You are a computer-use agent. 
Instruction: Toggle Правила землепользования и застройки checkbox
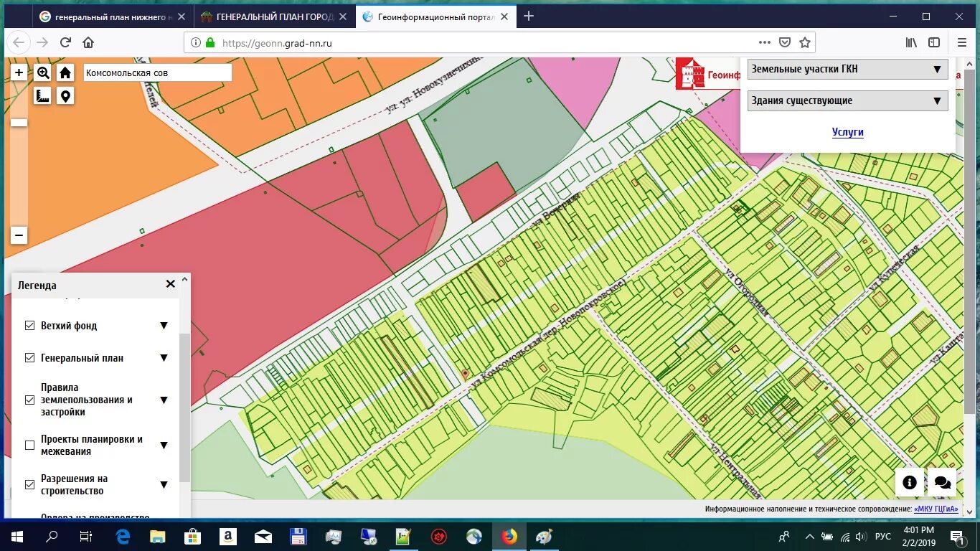(29, 400)
